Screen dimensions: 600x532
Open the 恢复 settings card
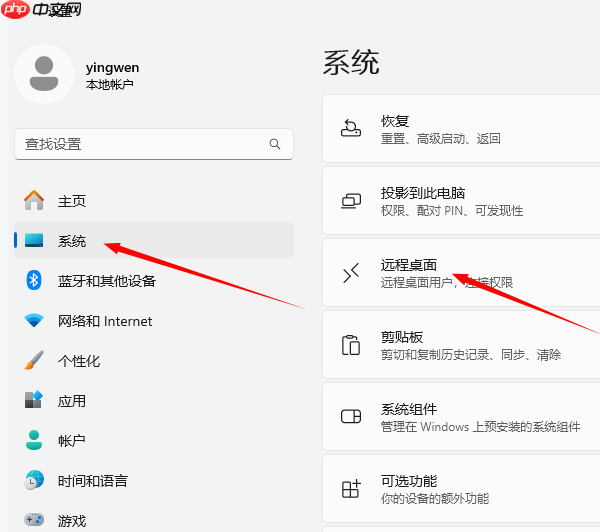pyautogui.click(x=461, y=129)
